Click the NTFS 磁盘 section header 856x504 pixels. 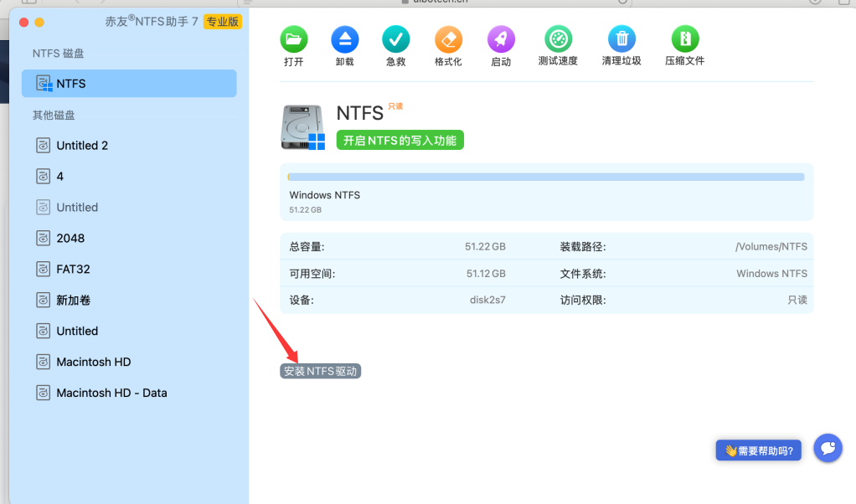(59, 54)
